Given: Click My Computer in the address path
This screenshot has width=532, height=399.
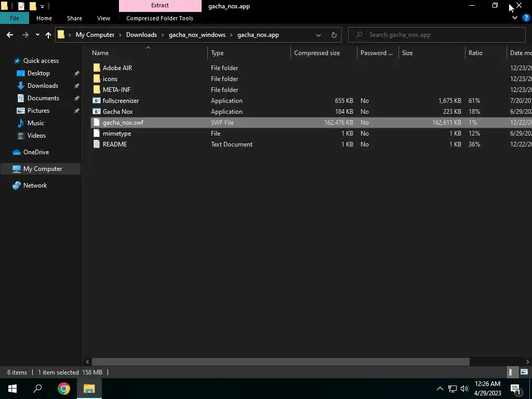Looking at the screenshot, I should (95, 35).
